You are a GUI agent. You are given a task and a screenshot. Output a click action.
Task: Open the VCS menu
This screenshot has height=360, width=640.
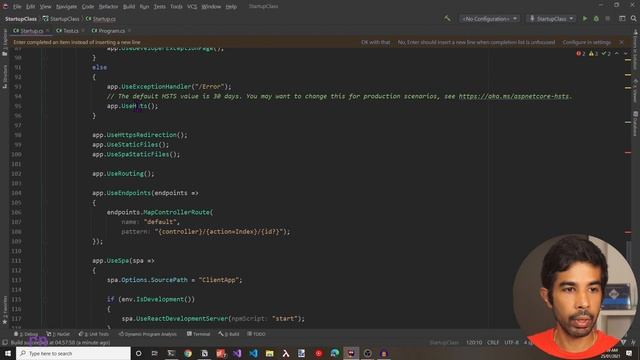(192, 7)
